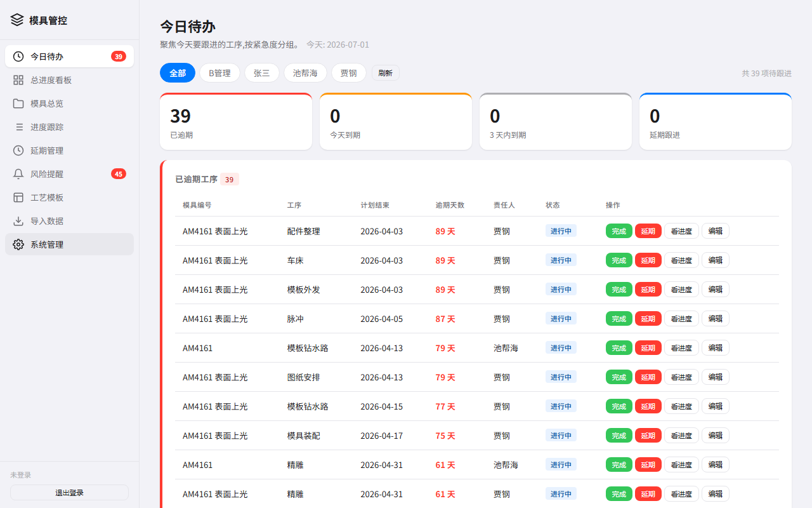The width and height of the screenshot is (812, 508).
Task: Go to the 模具总览 page
Action: click(x=69, y=104)
